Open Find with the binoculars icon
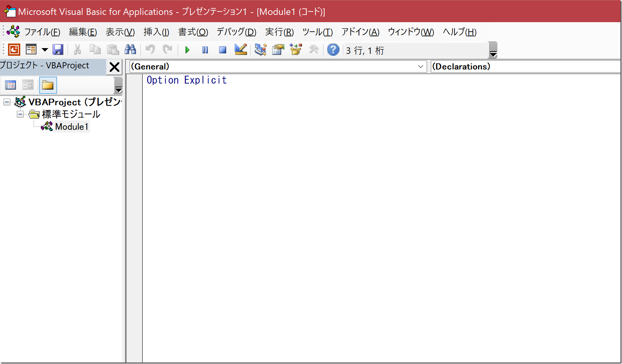The image size is (622, 364). pos(130,50)
